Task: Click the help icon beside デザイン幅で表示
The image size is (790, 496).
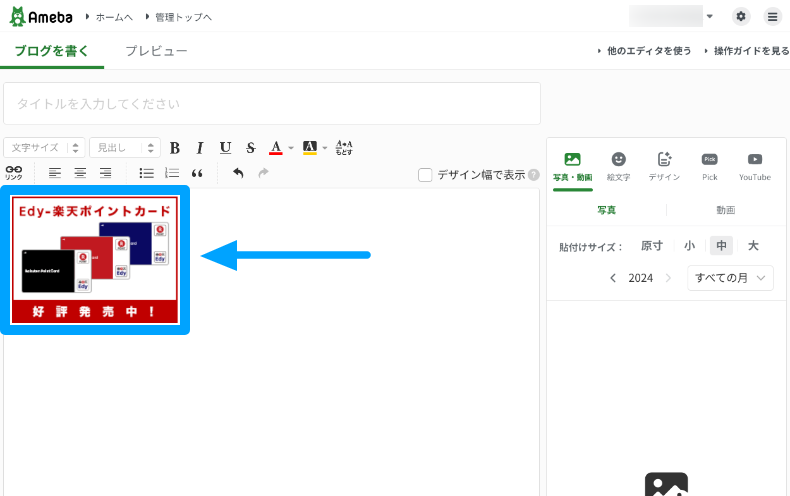Action: point(534,175)
